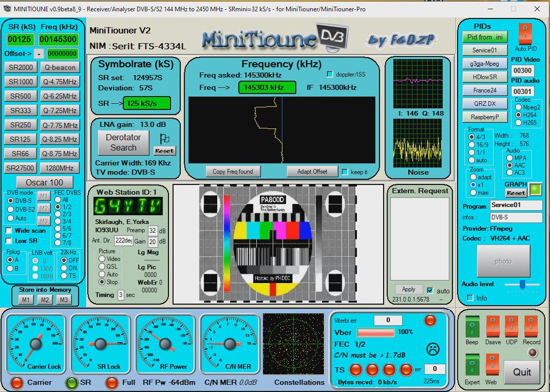The width and height of the screenshot is (550, 392).
Task: Click the I/Q signal graph display
Action: pos(418,84)
